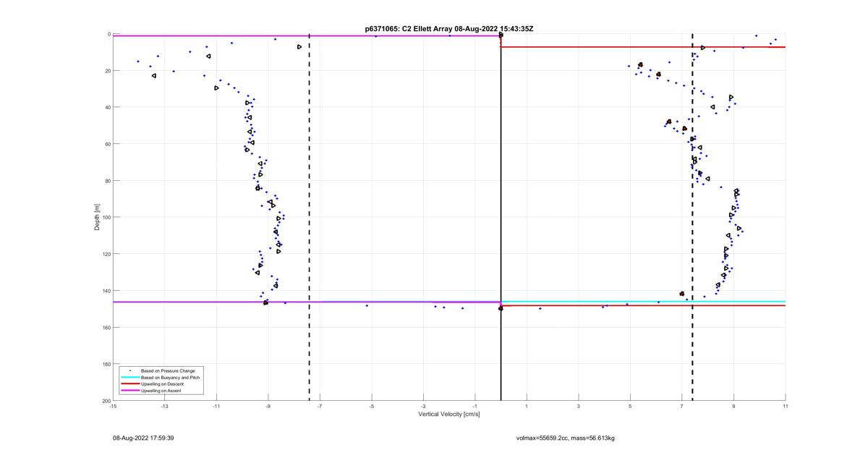Click x-axis tick label '5'

point(630,406)
